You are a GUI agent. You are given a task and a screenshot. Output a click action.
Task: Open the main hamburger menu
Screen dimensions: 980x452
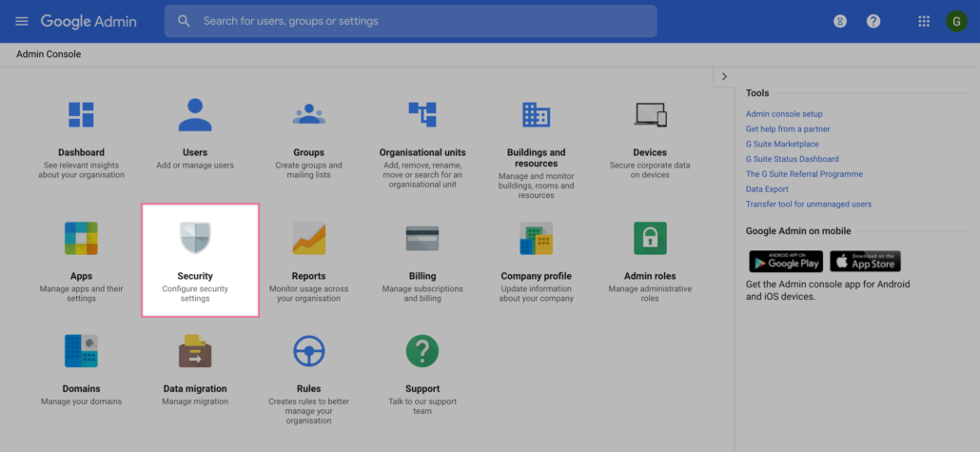[22, 21]
